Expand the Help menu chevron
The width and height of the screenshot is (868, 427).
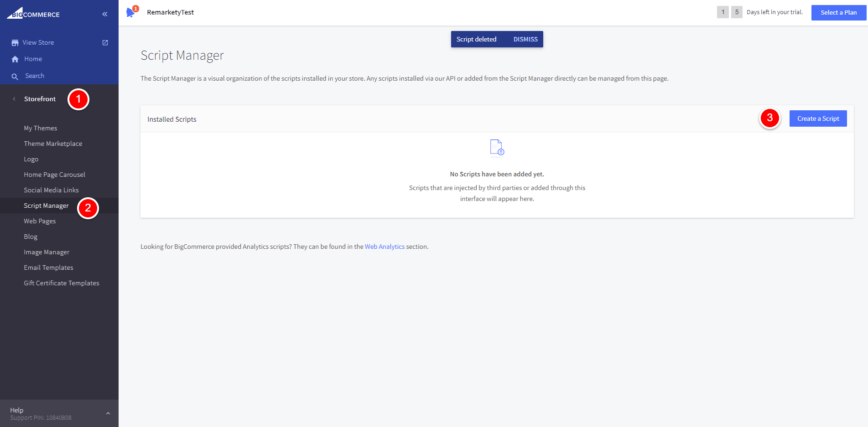[108, 413]
